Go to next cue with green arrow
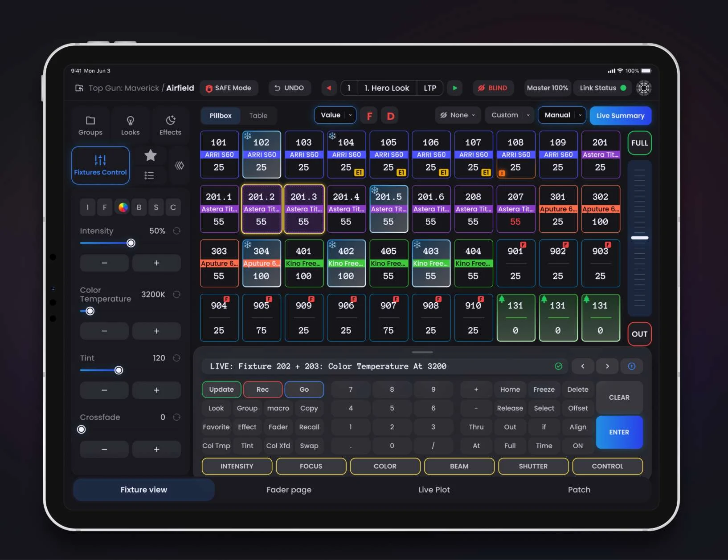 tap(455, 88)
